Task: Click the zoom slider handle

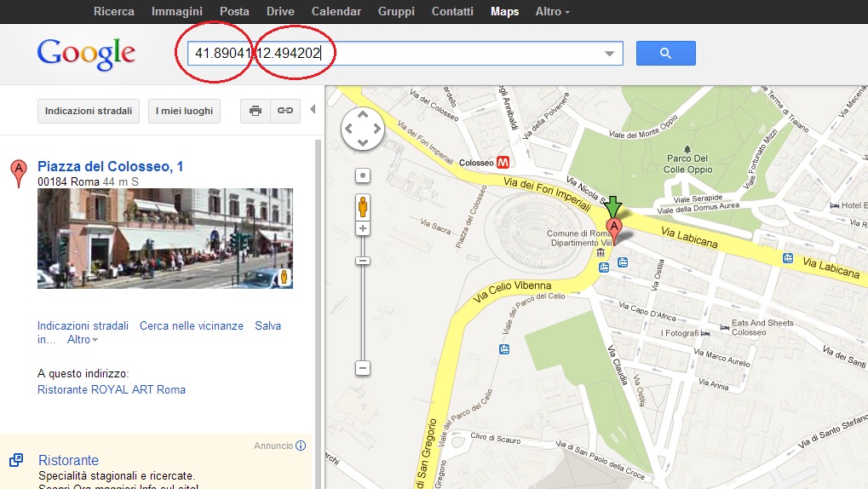Action: 363,261
